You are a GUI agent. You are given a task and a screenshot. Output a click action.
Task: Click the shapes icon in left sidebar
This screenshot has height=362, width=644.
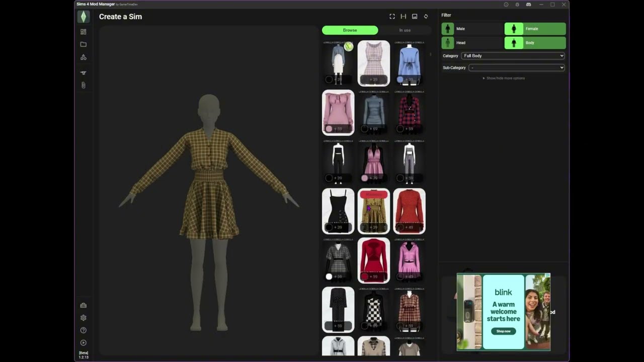(84, 57)
